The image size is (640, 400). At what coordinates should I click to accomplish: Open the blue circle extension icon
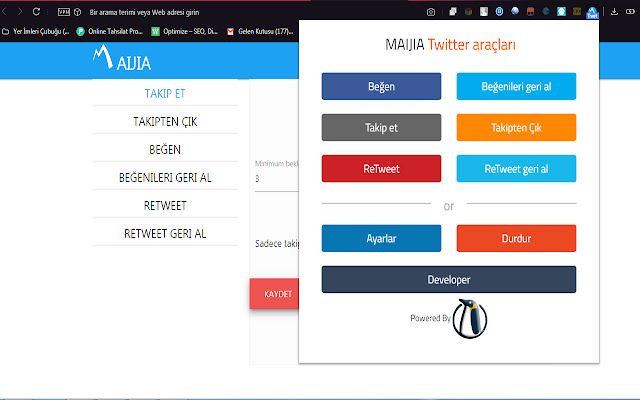pyautogui.click(x=499, y=12)
